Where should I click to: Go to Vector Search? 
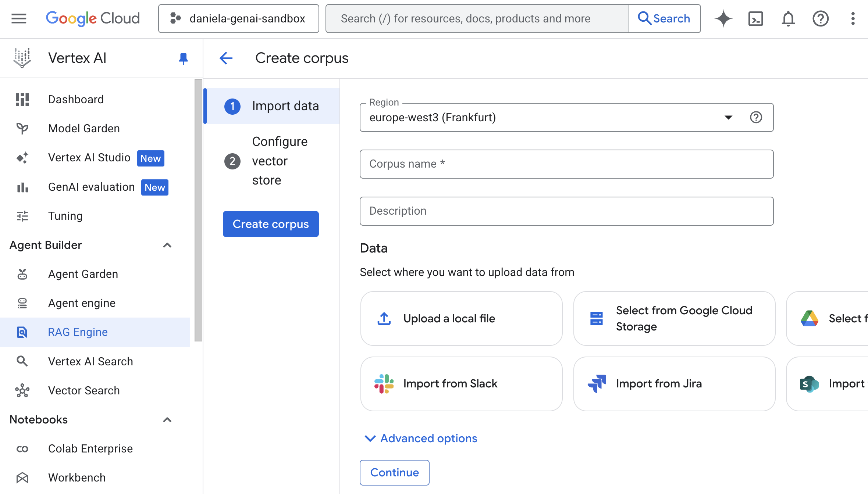pos(95,391)
